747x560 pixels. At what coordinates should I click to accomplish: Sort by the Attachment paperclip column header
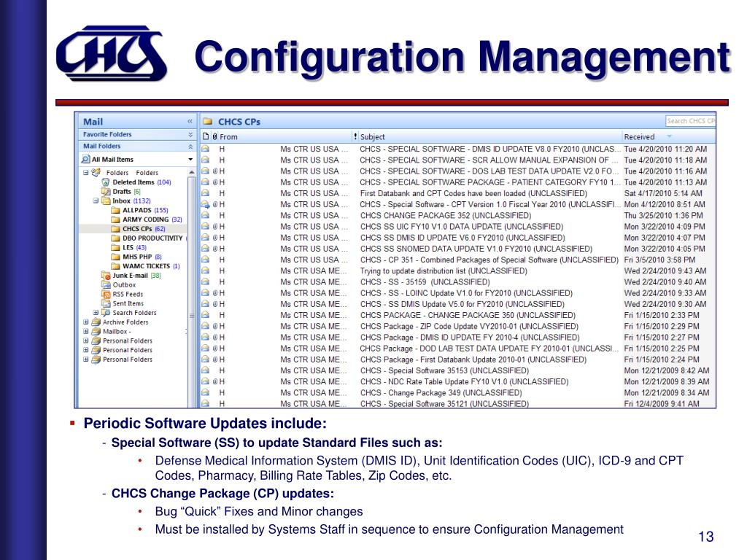(215, 136)
